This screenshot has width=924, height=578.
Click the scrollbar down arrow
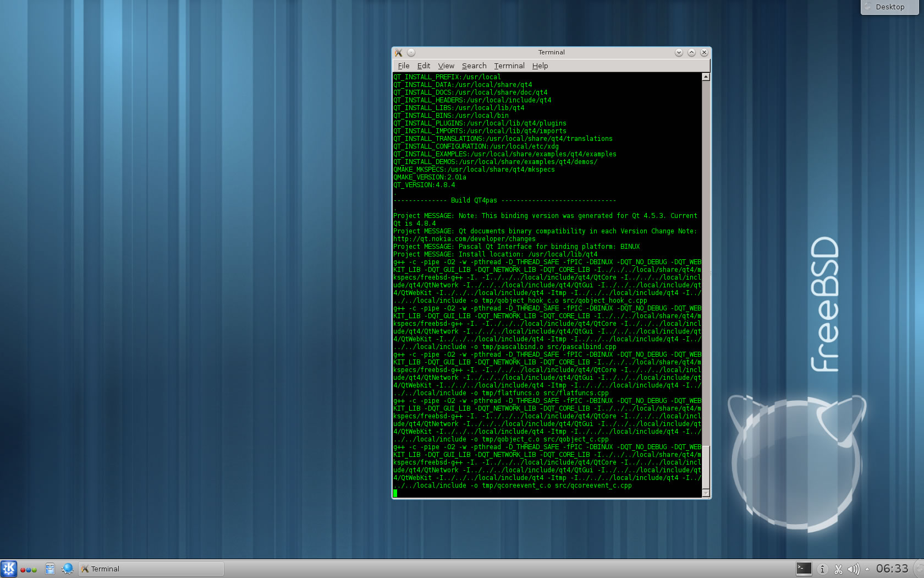coord(706,493)
